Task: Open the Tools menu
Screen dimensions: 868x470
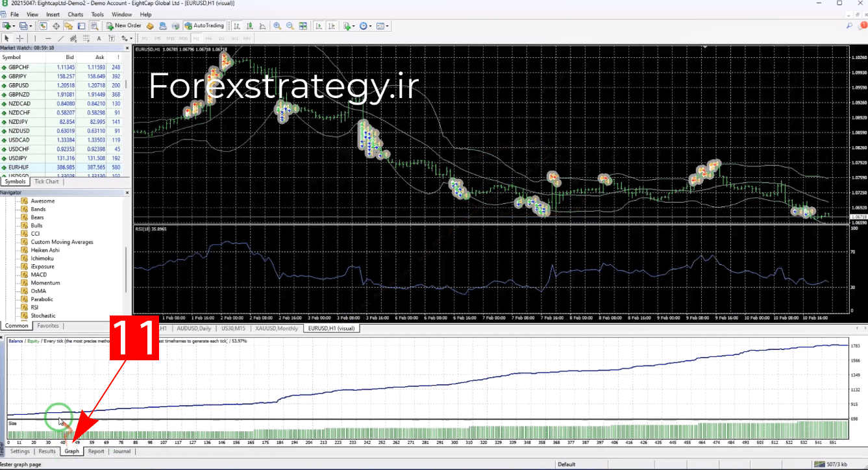Action: pos(97,14)
